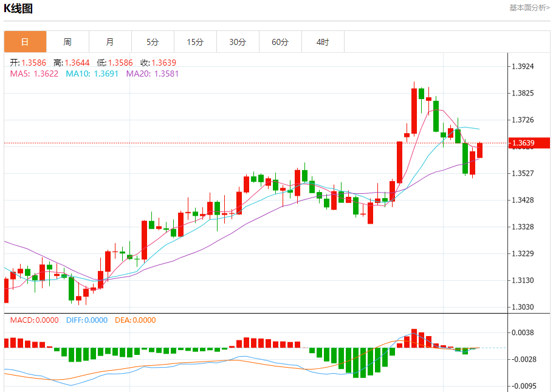Click the MA10 legend value
This screenshot has height=392, width=553.
[92, 74]
